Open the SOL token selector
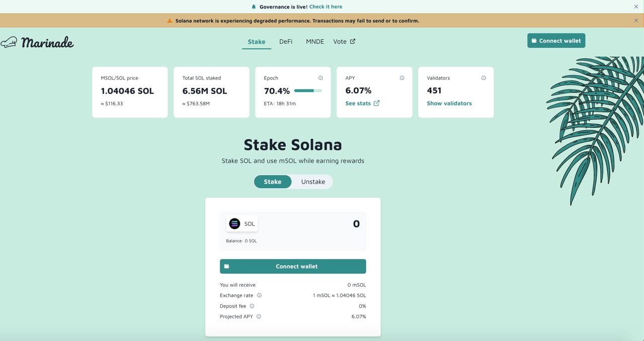Viewport: 644px width, 341px height. (x=242, y=224)
